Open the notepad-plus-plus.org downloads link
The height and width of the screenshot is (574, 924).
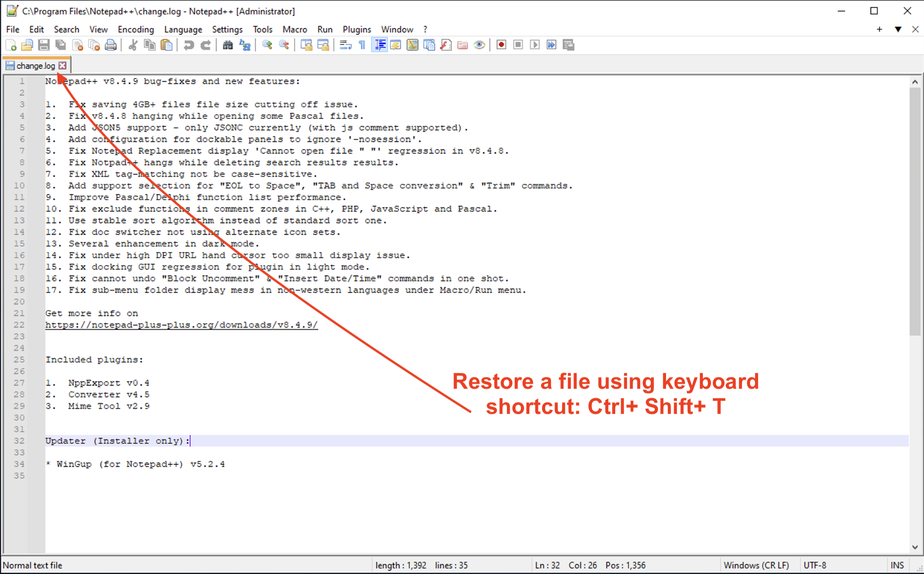click(x=181, y=325)
